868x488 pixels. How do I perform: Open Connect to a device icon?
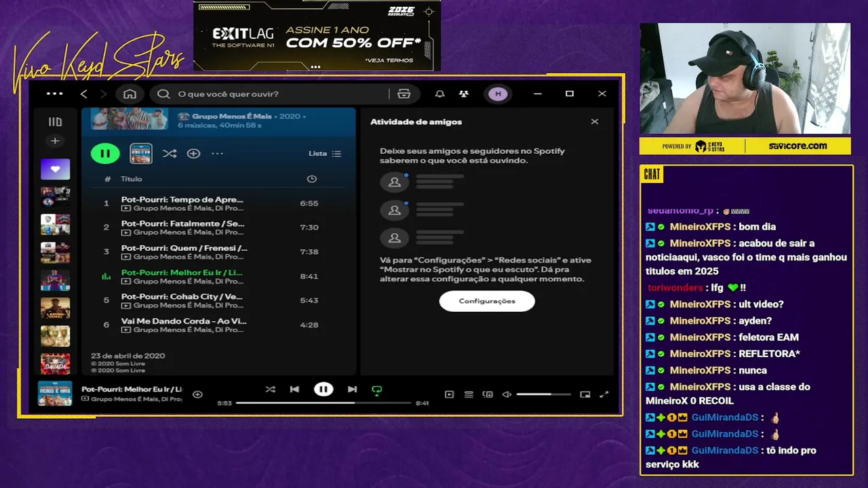coord(488,394)
